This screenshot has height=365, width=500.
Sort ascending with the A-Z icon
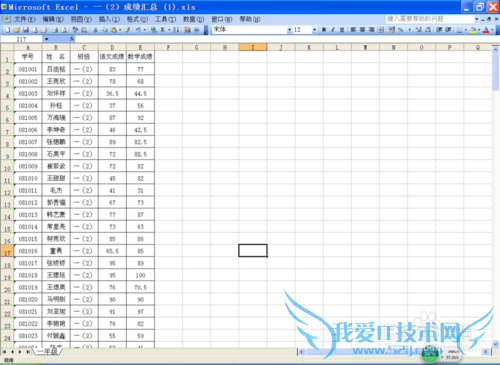(x=176, y=30)
